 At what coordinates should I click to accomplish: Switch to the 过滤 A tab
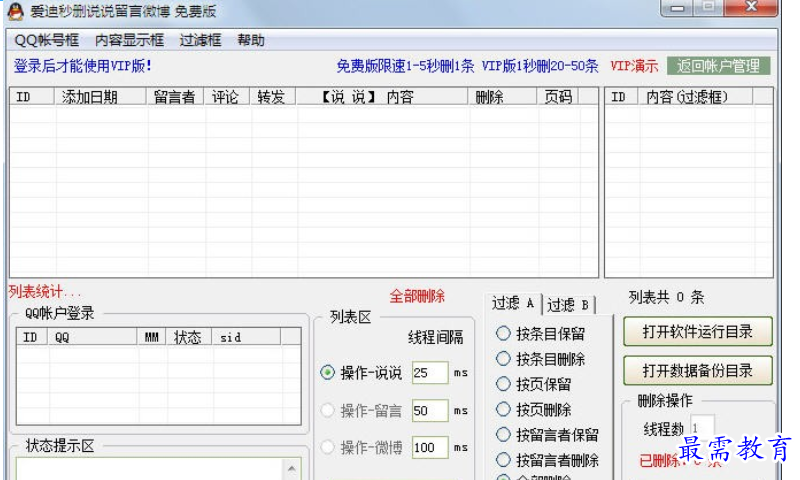pyautogui.click(x=513, y=304)
